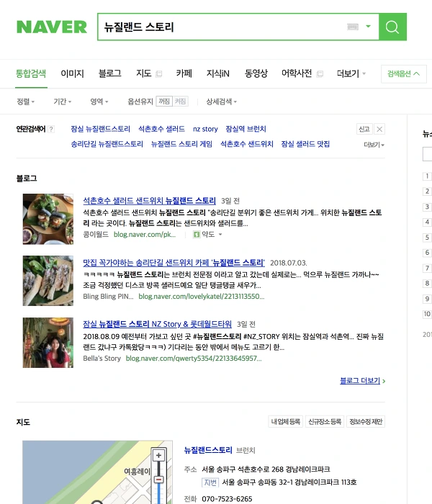Click the 연관검색어 help question icon
The width and height of the screenshot is (432, 504).
[51, 129]
